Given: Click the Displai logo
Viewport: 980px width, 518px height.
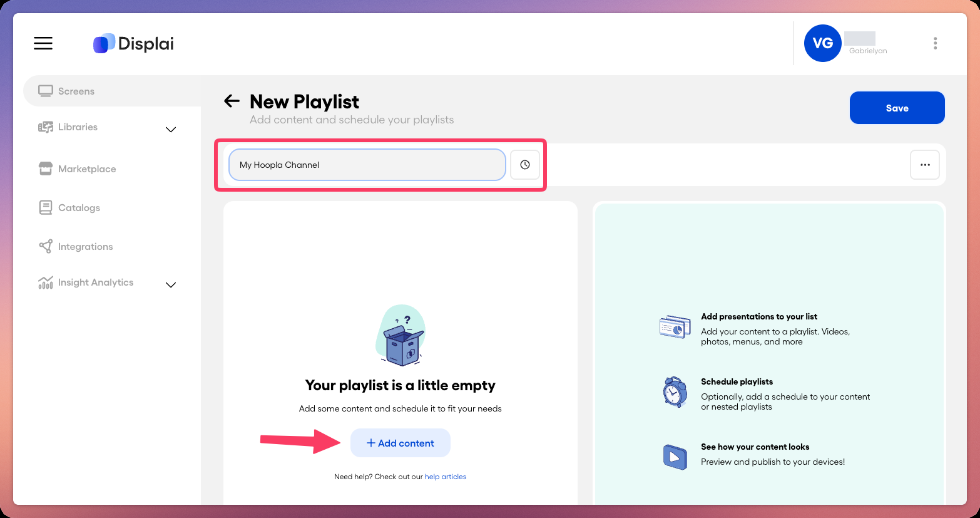Looking at the screenshot, I should (133, 43).
